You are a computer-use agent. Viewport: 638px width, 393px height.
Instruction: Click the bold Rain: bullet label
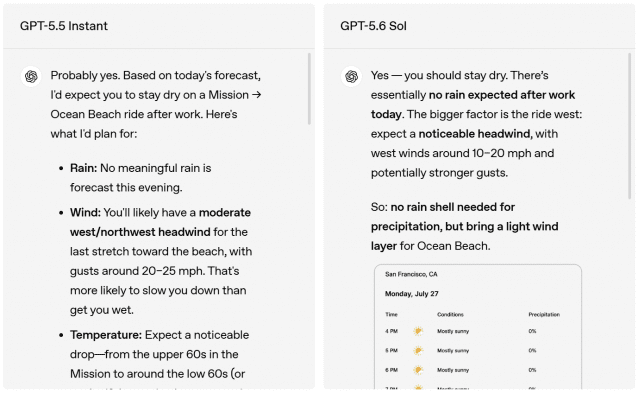[x=83, y=168]
